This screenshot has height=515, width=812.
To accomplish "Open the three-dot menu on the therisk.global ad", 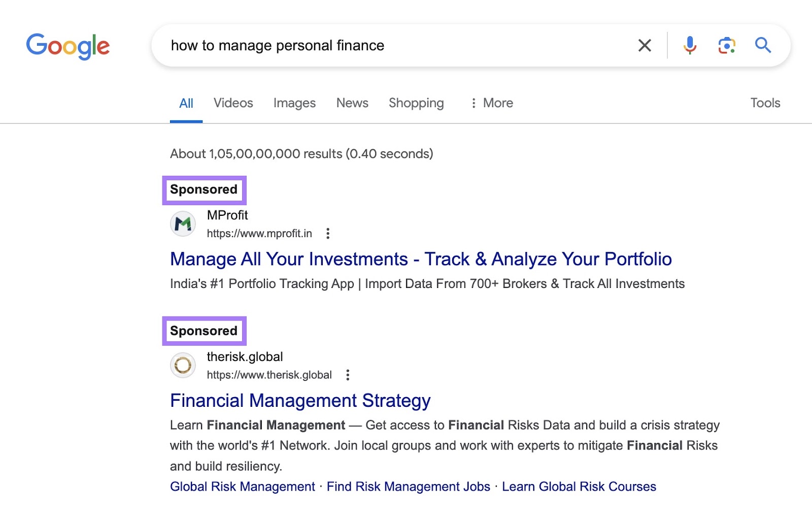I will (x=348, y=375).
